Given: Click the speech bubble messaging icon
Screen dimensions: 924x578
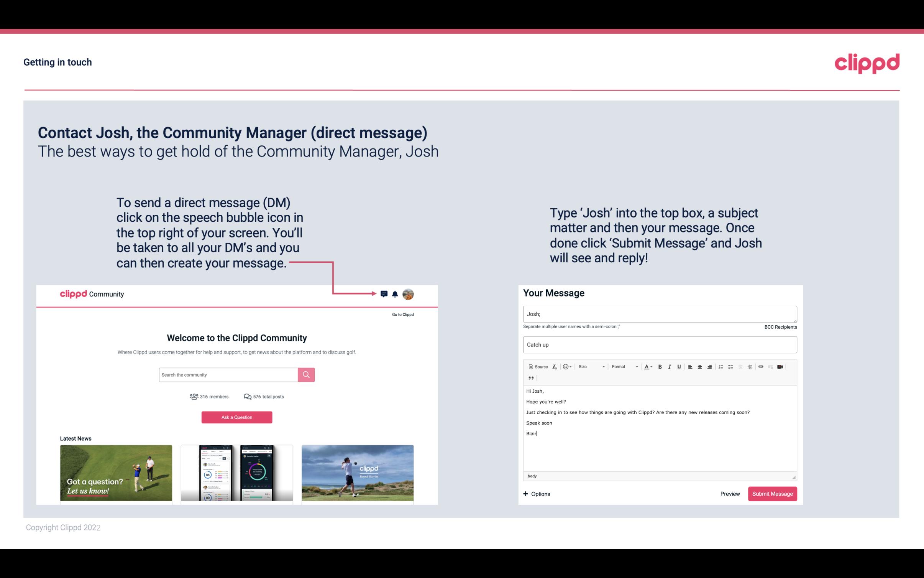Looking at the screenshot, I should pyautogui.click(x=384, y=294).
